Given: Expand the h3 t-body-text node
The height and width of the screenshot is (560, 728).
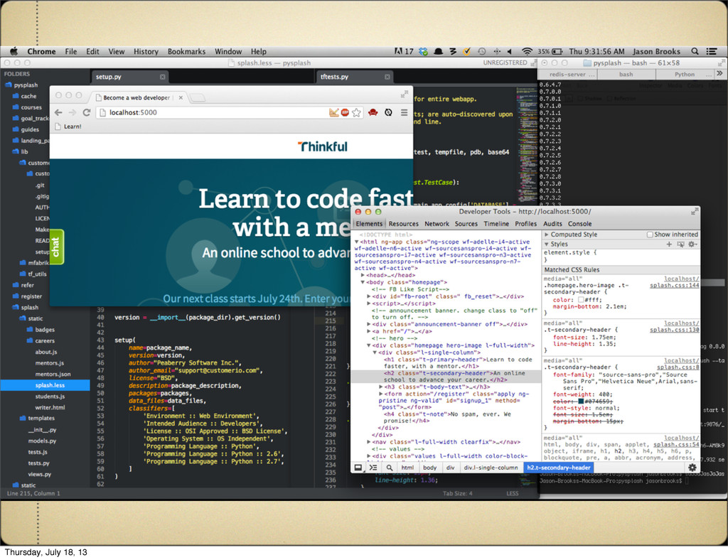Looking at the screenshot, I should pos(381,387).
